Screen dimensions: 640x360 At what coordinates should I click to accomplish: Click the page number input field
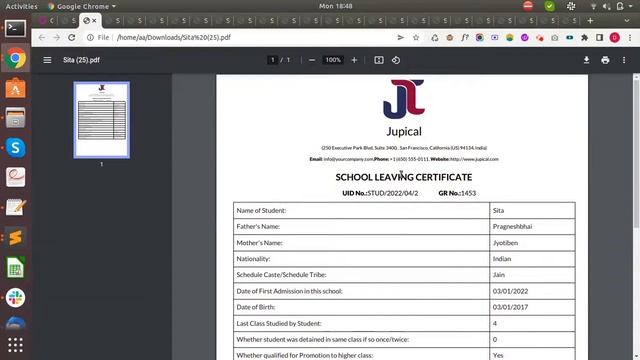[272, 60]
